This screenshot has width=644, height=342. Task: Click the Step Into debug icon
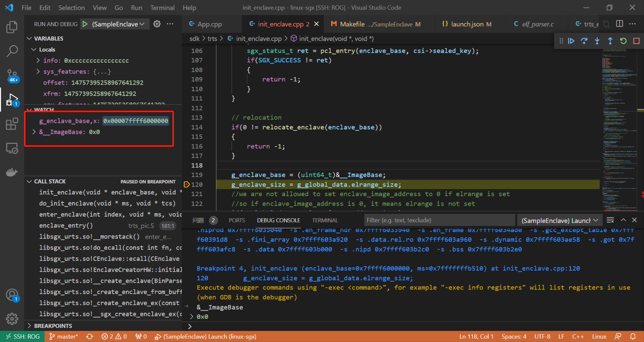coord(597,41)
